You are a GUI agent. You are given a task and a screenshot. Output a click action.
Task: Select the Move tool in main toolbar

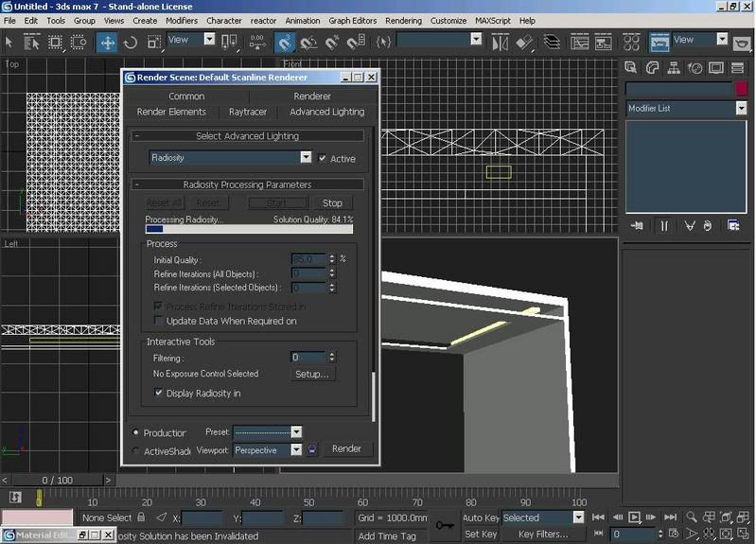coord(107,42)
